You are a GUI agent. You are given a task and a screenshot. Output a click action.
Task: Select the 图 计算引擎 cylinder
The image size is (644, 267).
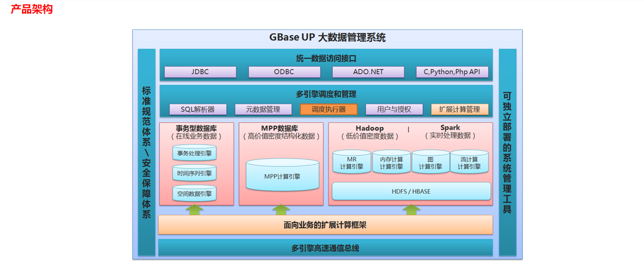pyautogui.click(x=430, y=162)
